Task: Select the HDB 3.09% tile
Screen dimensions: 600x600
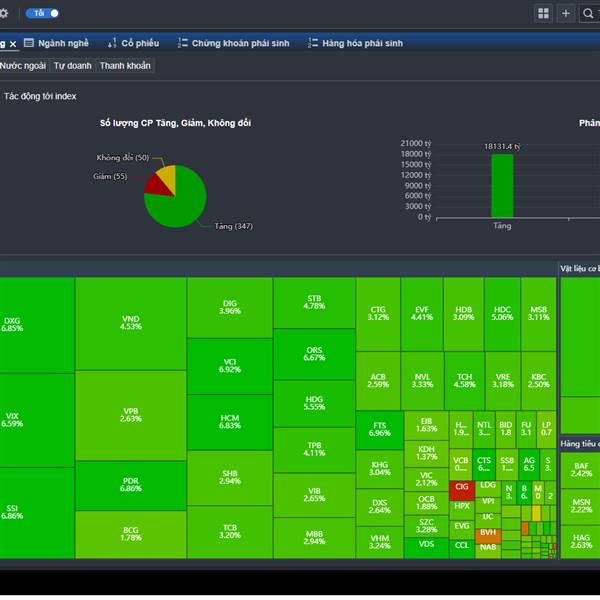Action: click(463, 314)
